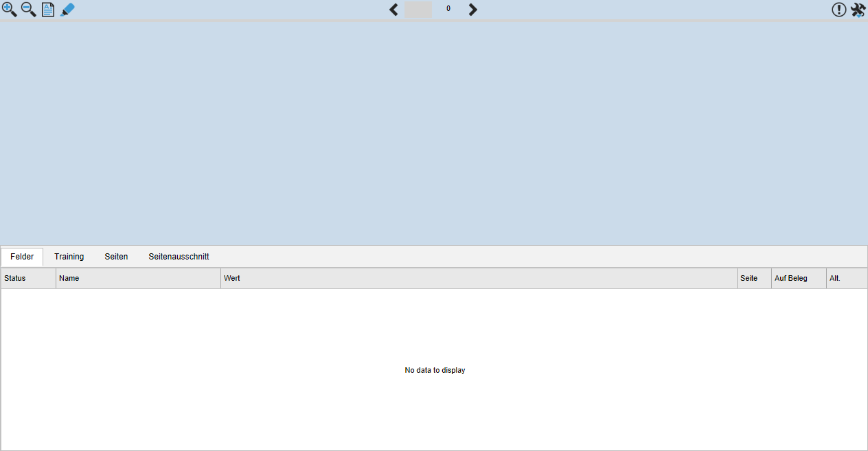Switch back to the Felder tab
This screenshot has height=451, width=868.
click(21, 257)
